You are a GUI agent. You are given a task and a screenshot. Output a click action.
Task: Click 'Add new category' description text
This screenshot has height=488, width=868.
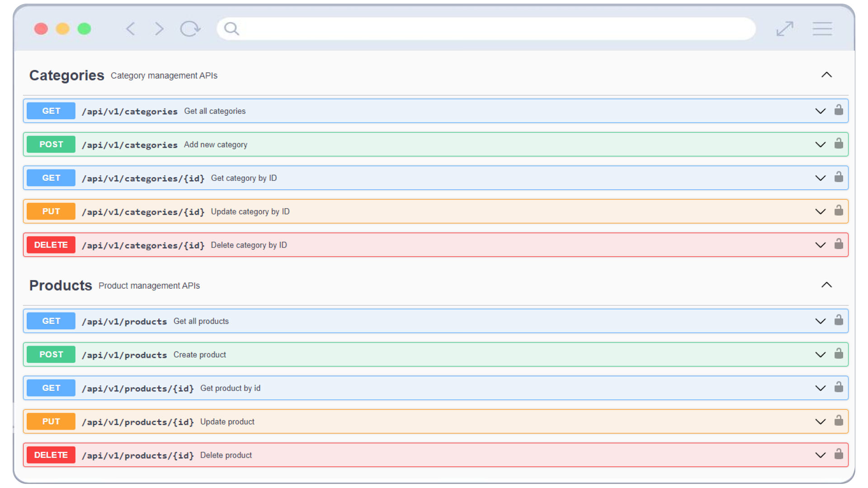click(x=216, y=145)
